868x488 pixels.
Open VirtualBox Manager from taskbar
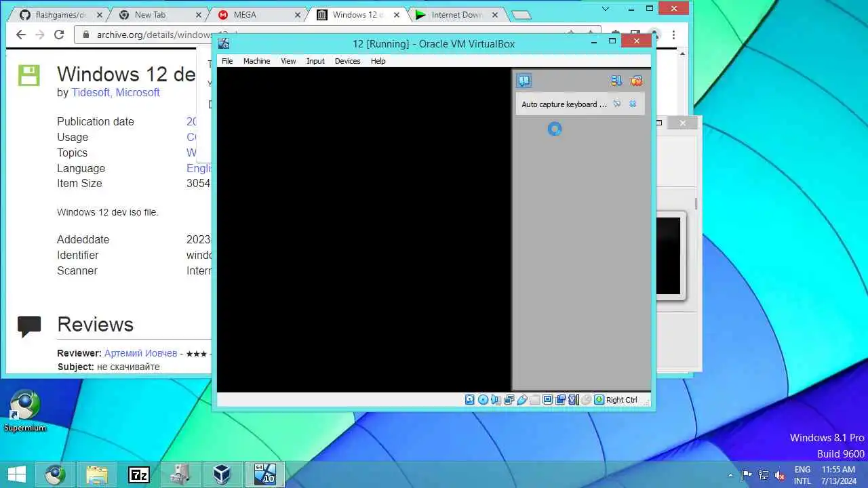click(222, 474)
